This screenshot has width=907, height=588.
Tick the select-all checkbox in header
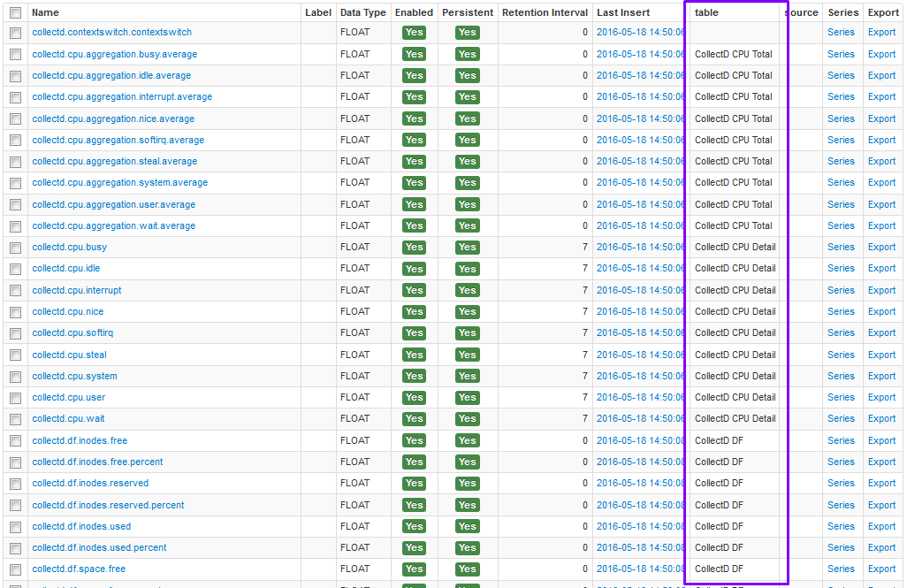pos(15,13)
